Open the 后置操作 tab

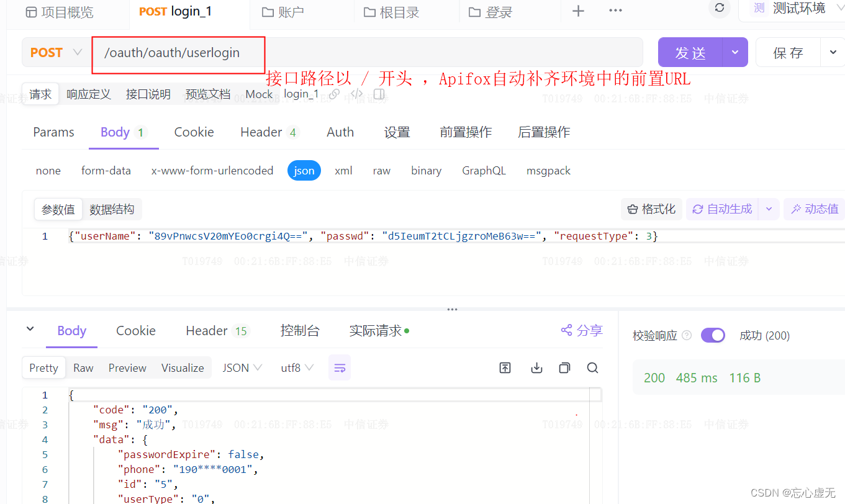[x=544, y=132]
